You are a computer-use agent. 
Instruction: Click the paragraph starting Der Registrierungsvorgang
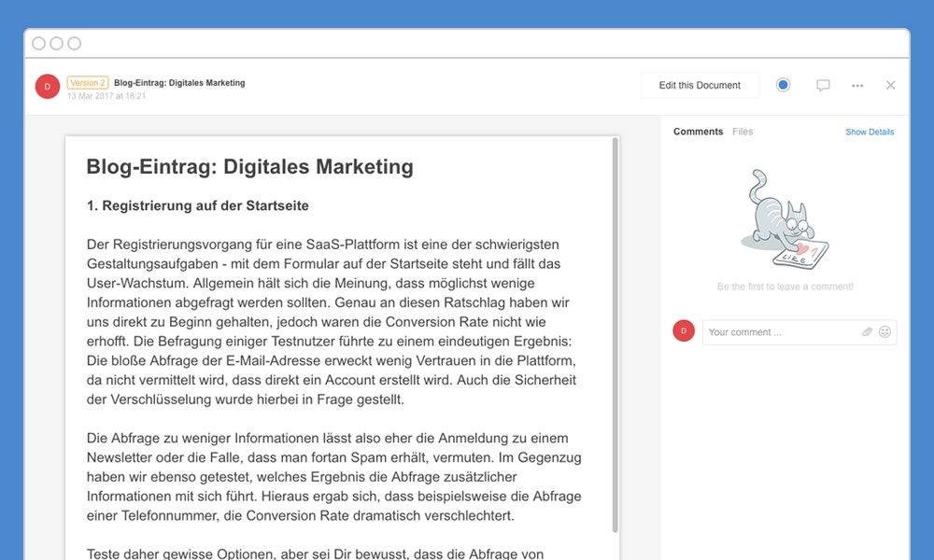[332, 322]
